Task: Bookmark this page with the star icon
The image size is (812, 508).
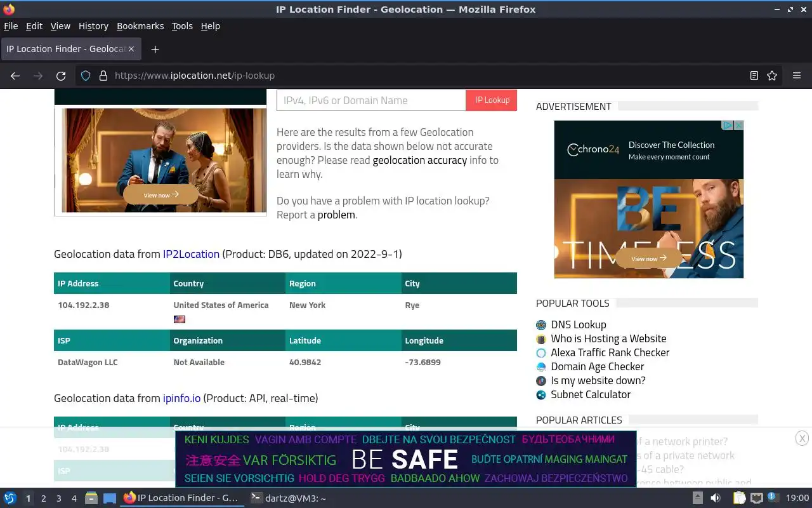Action: [772, 76]
